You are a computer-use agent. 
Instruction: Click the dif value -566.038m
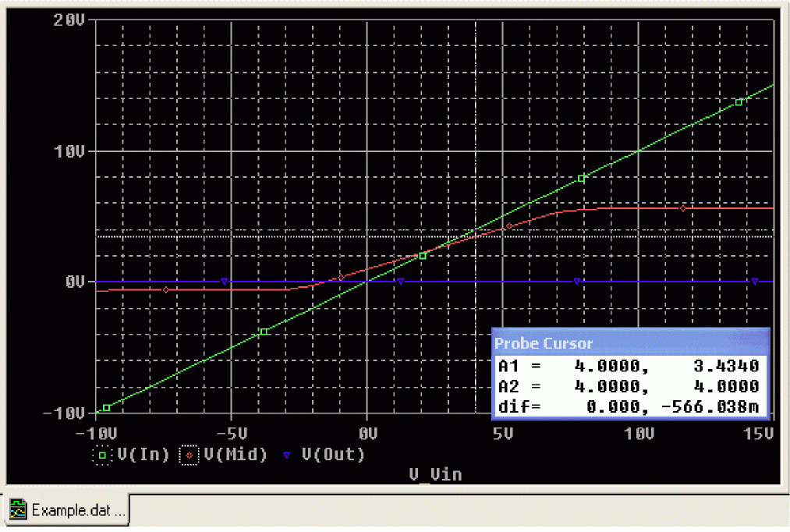point(710,406)
